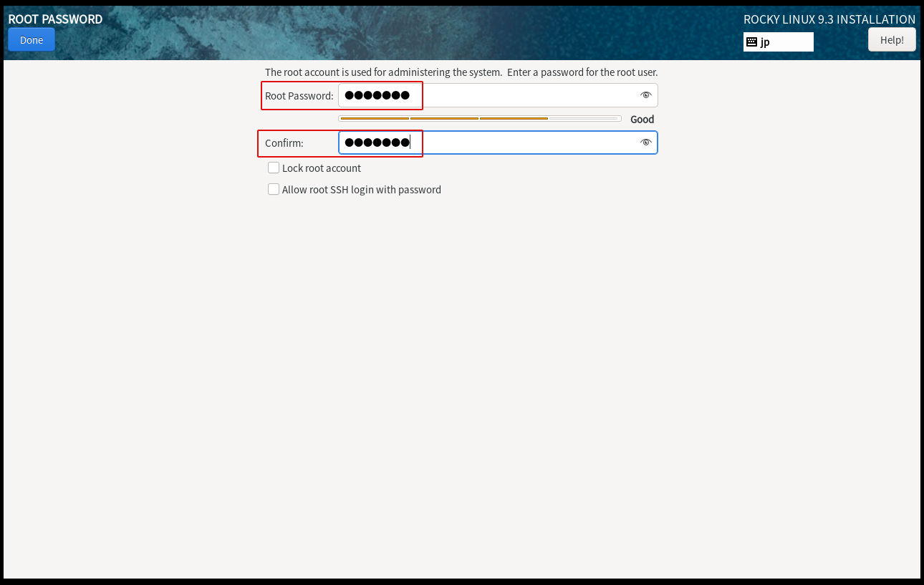Click the password strength bar
This screenshot has width=924, height=585.
(479, 118)
